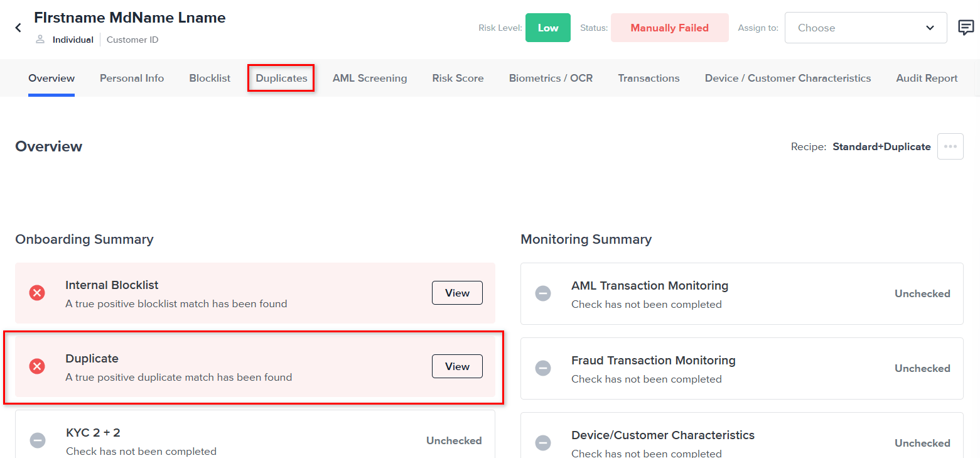Click the Individual person icon under name
Screen dimensions: 980x458
tap(40, 40)
